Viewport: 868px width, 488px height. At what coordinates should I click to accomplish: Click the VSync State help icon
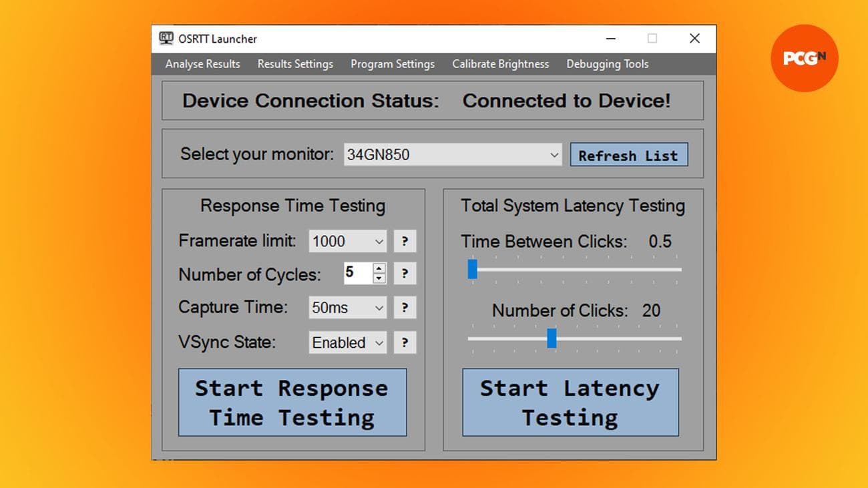pos(405,342)
